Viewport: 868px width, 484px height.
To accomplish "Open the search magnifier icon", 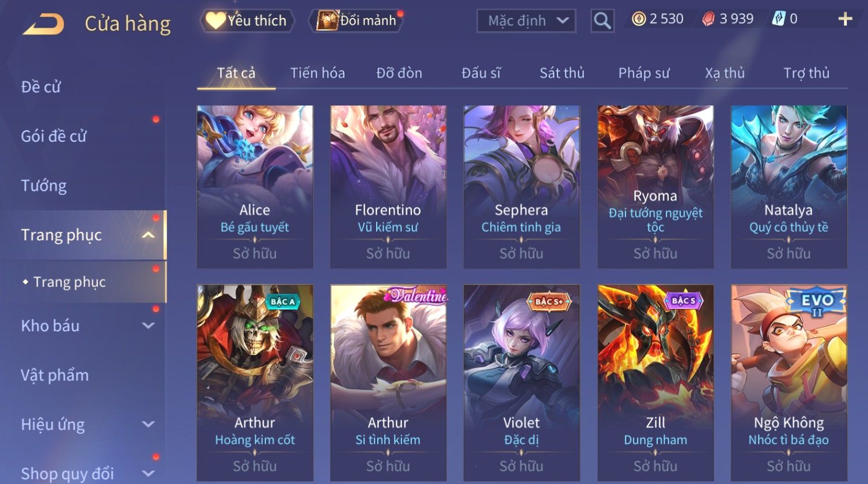I will (602, 21).
